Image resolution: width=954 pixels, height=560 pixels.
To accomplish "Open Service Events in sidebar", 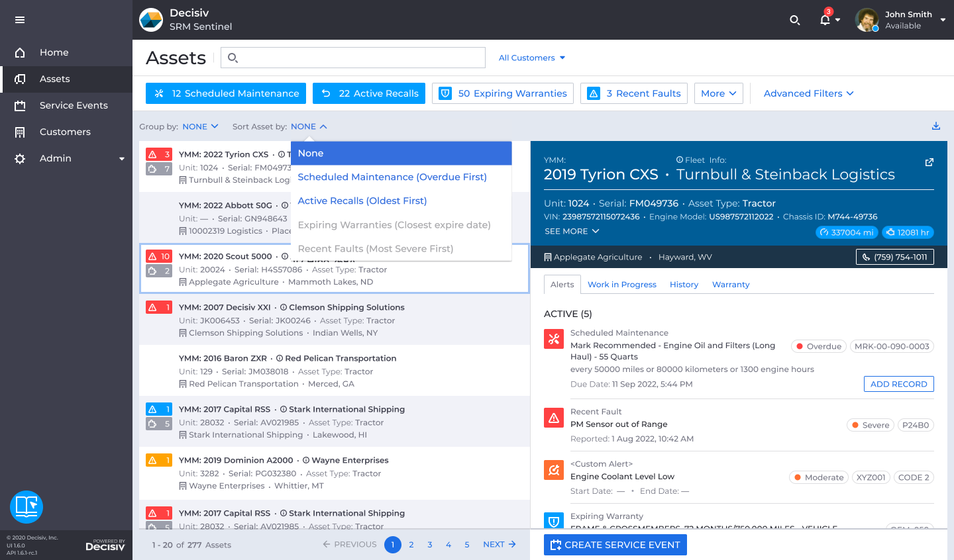I will [x=66, y=105].
